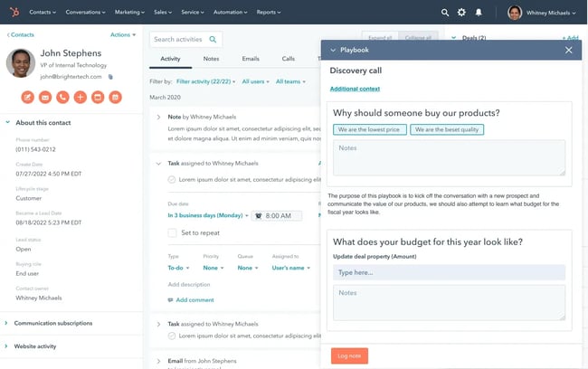
Task: Open the Priority None dropdown
Action: click(213, 268)
